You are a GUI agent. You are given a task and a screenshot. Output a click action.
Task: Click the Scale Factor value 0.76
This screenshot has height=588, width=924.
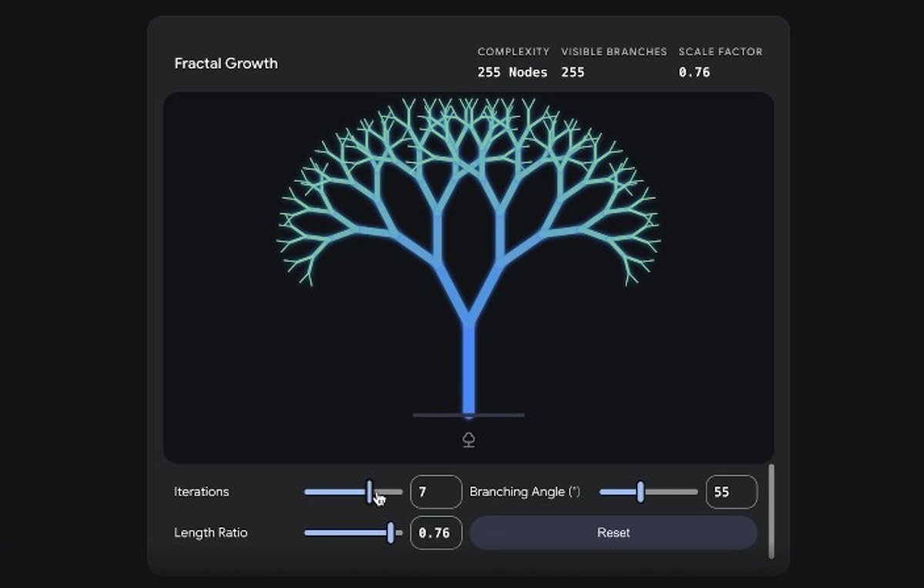(x=694, y=72)
